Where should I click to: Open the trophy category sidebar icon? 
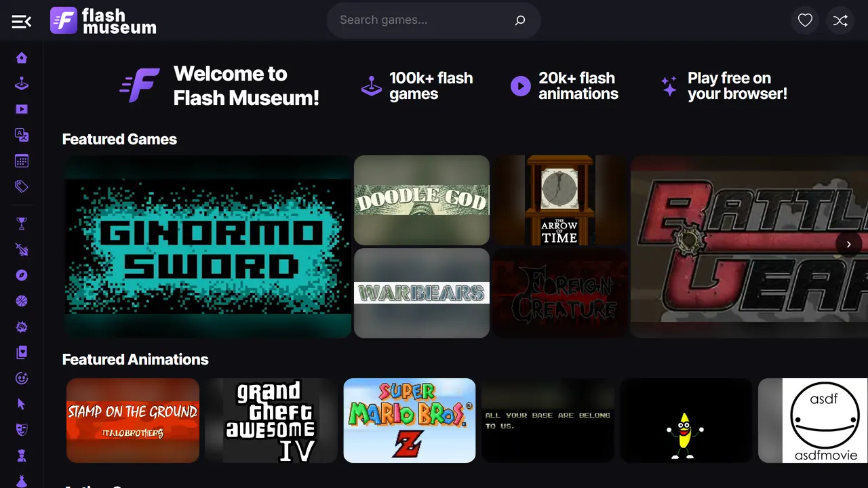tap(22, 224)
